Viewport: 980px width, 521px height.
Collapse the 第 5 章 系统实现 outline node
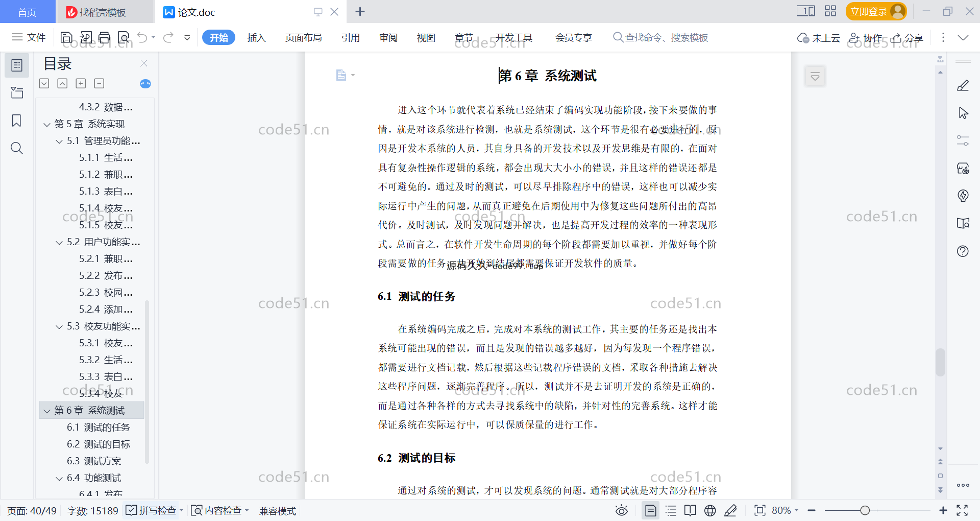[x=47, y=124]
